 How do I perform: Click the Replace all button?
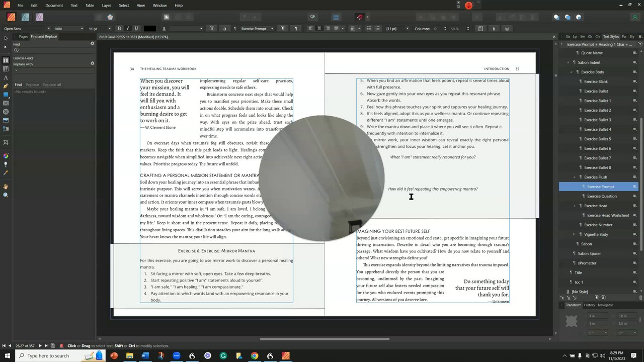pyautogui.click(x=52, y=84)
